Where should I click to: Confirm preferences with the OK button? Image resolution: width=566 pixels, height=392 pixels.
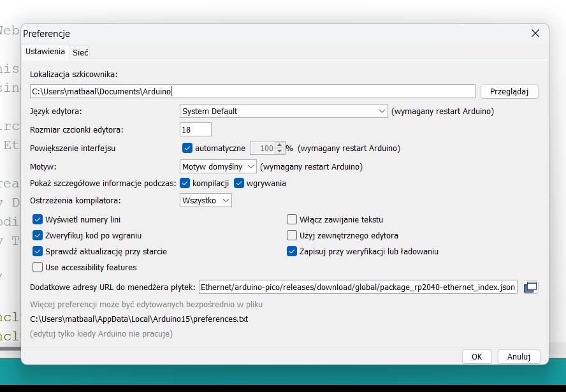(477, 357)
